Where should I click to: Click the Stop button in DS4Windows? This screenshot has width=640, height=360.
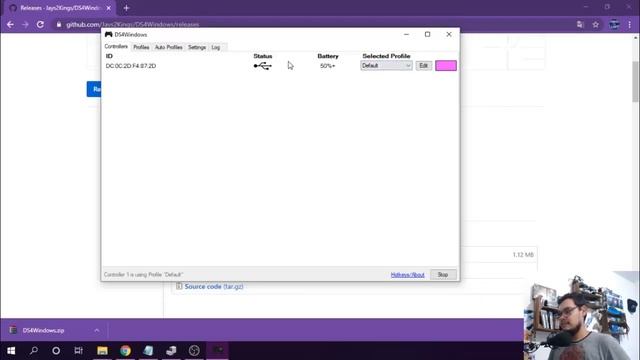tap(443, 275)
